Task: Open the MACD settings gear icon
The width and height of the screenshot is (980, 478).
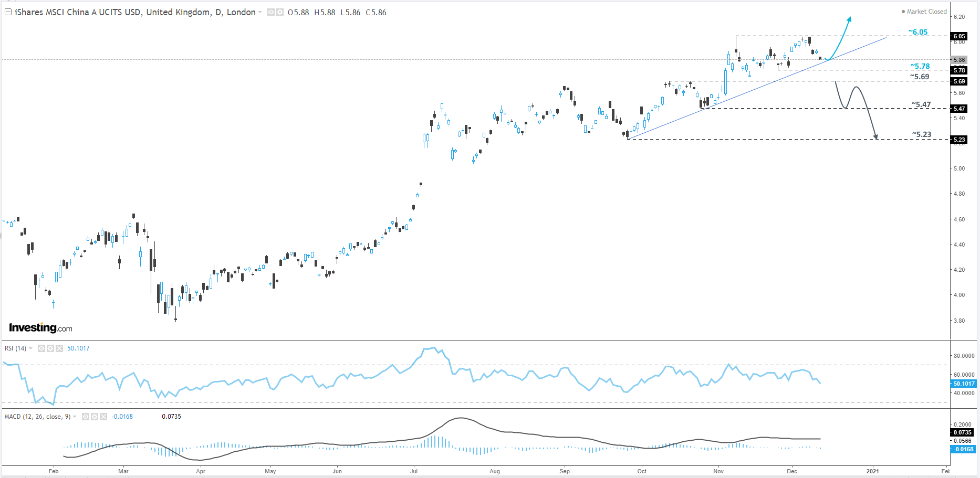Action: click(94, 417)
